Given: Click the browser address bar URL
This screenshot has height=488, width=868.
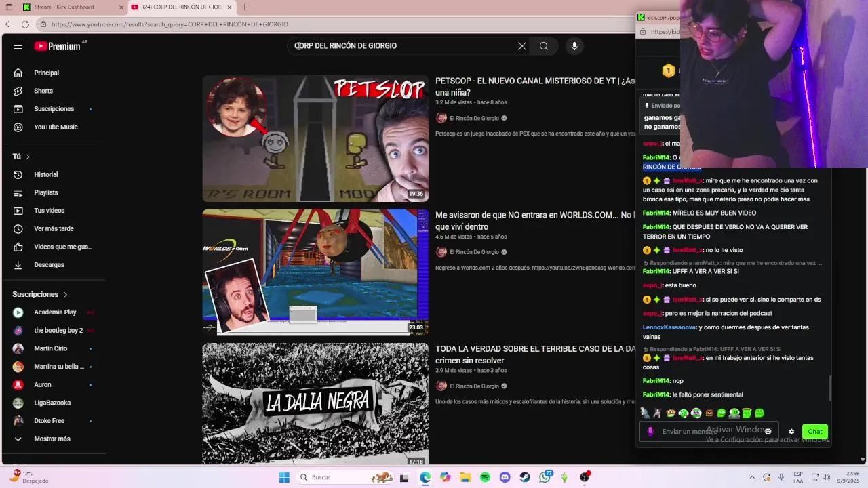Looking at the screenshot, I should tap(170, 24).
